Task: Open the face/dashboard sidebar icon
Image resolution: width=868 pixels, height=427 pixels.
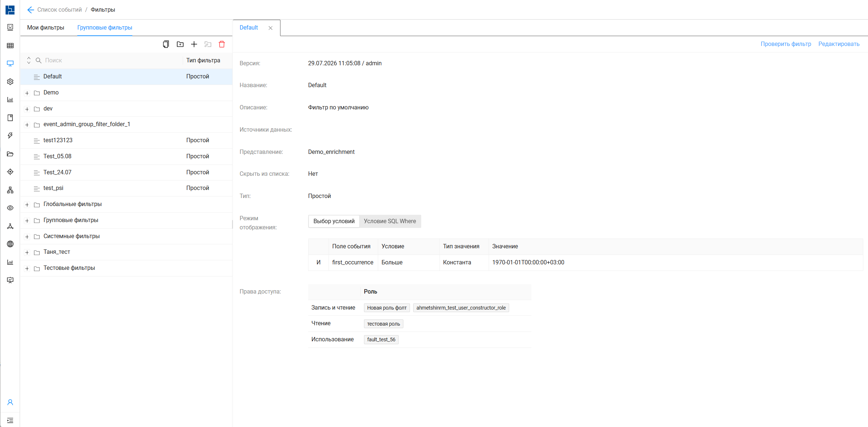Action: point(10,27)
